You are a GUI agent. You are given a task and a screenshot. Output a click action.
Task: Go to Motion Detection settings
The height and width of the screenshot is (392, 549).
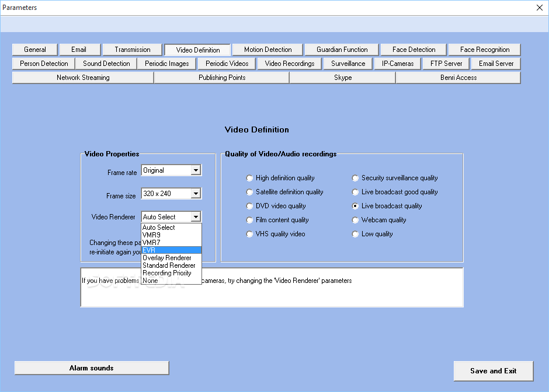(268, 50)
